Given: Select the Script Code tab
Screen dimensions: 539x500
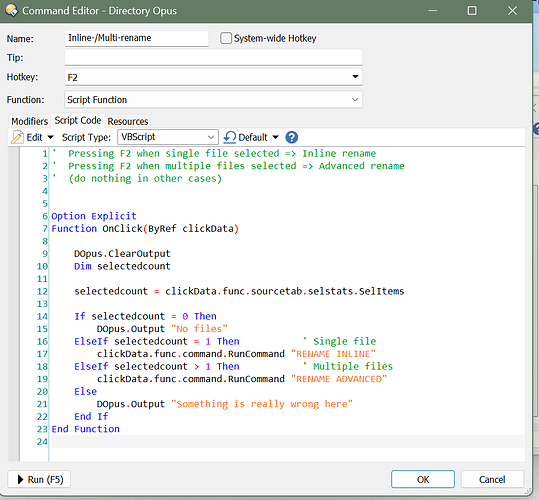Looking at the screenshot, I should pyautogui.click(x=78, y=121).
